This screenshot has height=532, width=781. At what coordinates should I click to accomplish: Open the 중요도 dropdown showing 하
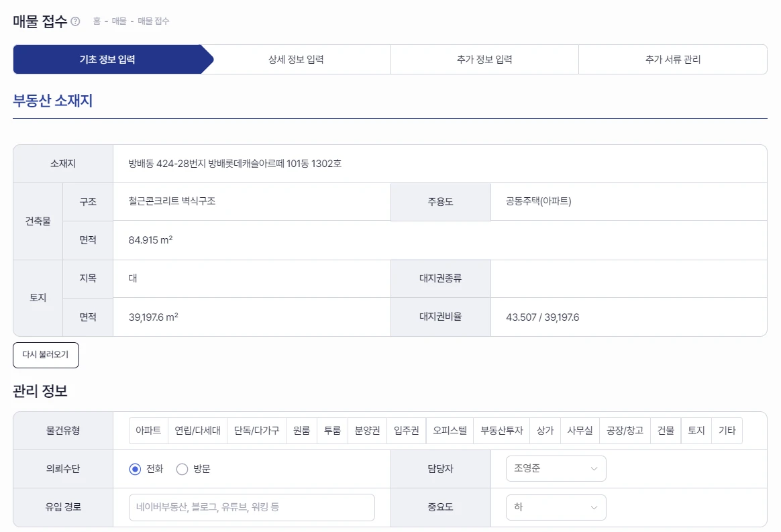click(x=556, y=507)
